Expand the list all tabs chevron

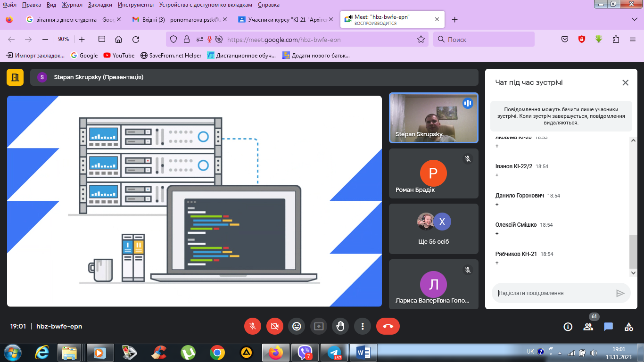coord(634,19)
